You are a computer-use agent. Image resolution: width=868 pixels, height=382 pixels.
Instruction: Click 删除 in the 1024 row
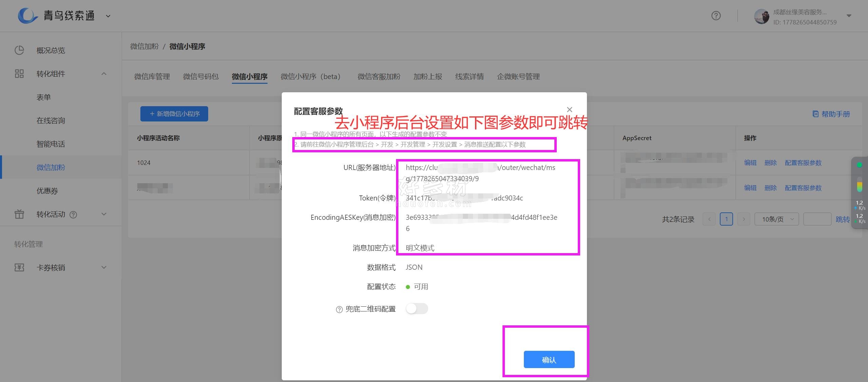tap(771, 163)
